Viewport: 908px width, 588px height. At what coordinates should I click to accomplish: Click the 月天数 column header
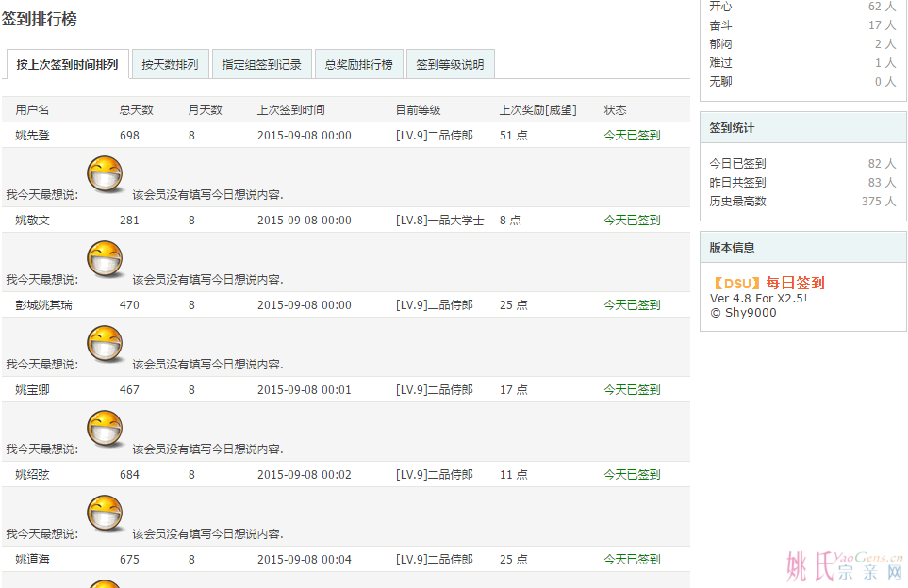[205, 110]
